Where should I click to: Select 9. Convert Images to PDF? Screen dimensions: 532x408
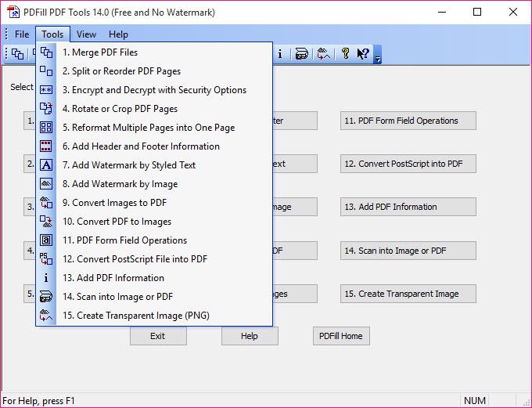click(x=154, y=203)
